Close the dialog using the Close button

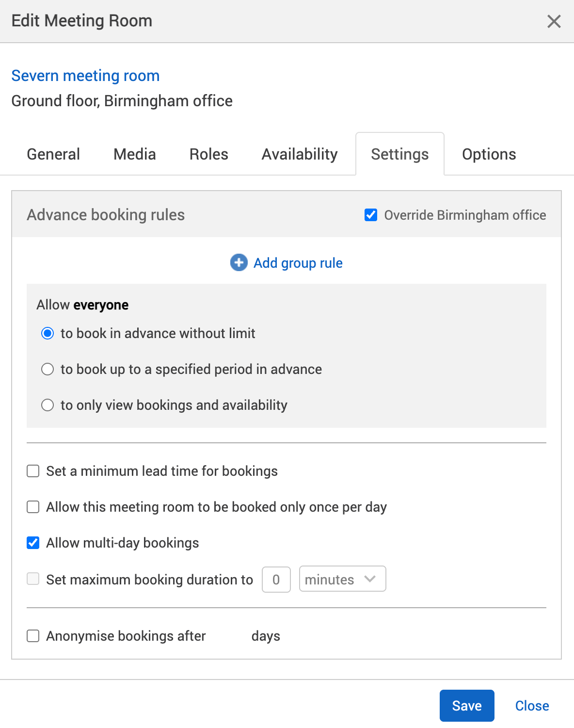point(531,706)
